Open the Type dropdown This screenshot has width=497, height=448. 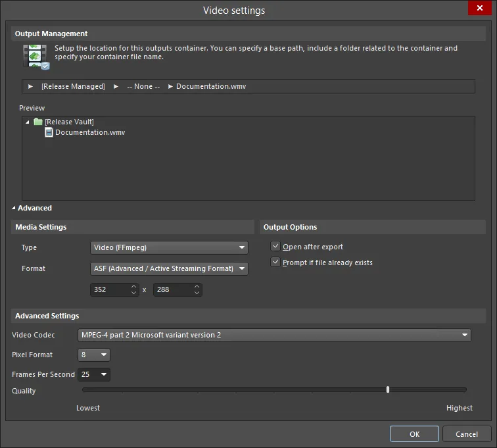coord(169,247)
